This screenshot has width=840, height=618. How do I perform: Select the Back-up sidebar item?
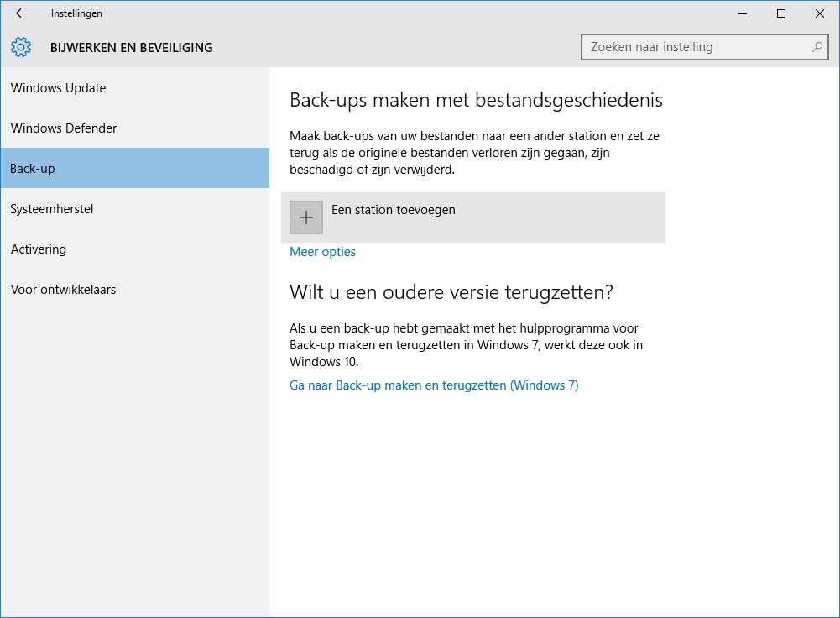pyautogui.click(x=33, y=169)
